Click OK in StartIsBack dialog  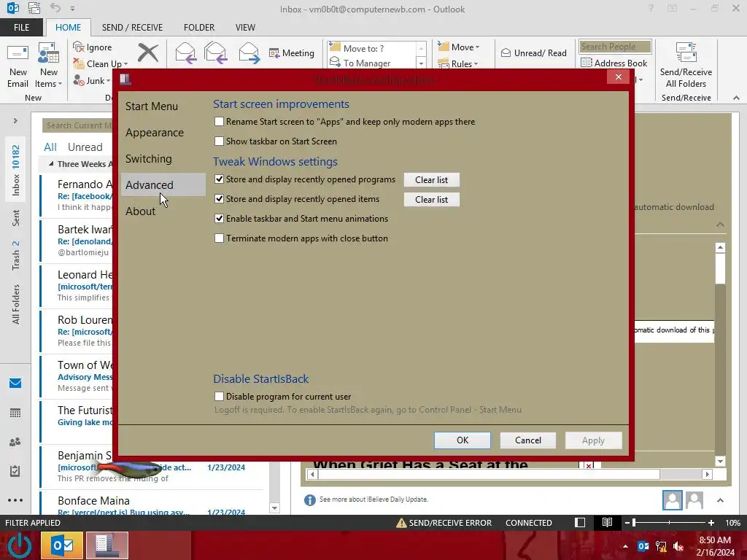(462, 440)
